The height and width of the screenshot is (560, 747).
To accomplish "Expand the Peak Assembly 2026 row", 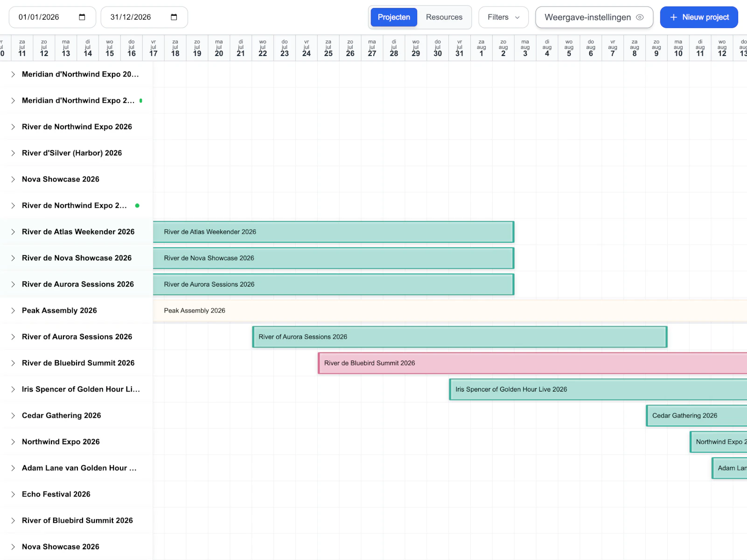I will point(13,311).
